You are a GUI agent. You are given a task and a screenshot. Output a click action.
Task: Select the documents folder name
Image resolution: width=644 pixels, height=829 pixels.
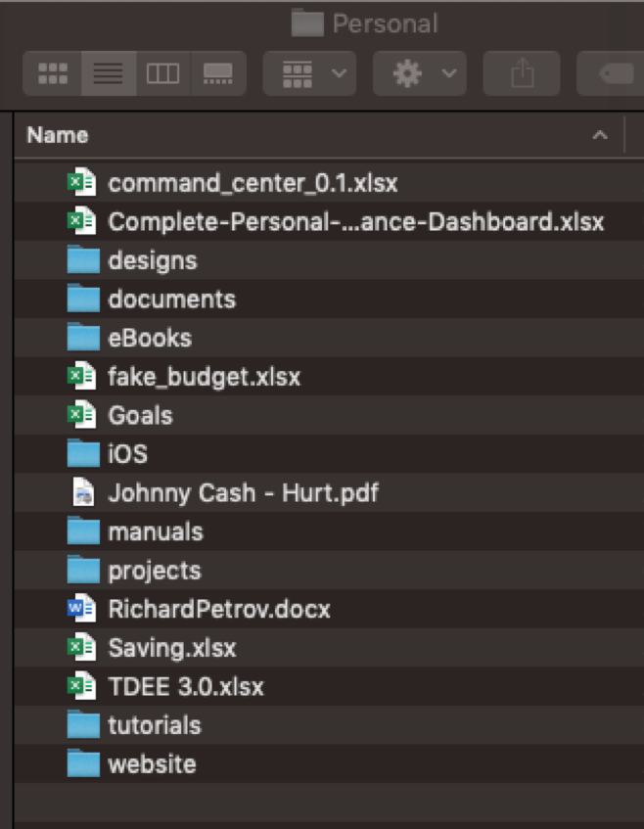172,299
